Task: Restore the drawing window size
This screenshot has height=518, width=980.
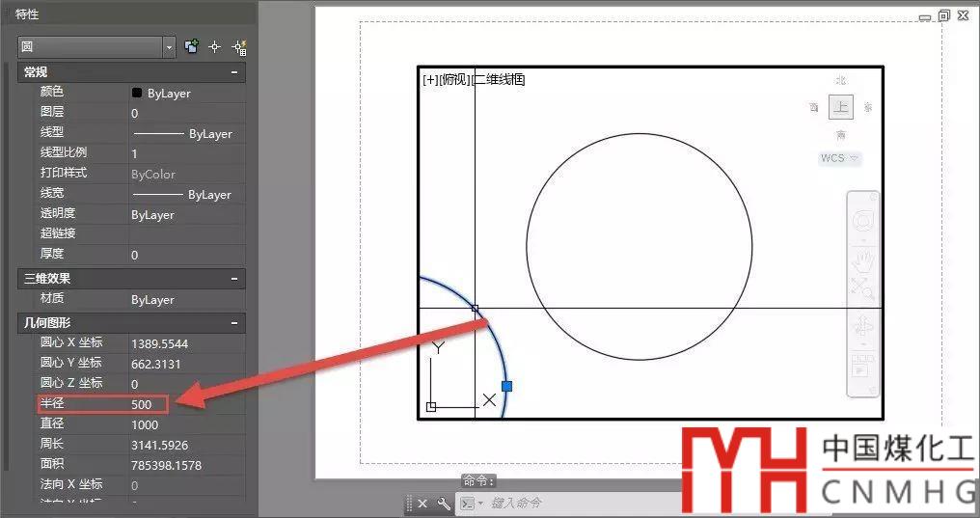Action: coord(943,15)
